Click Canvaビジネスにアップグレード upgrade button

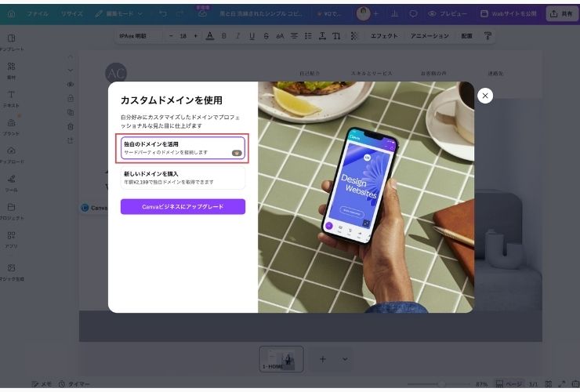183,206
